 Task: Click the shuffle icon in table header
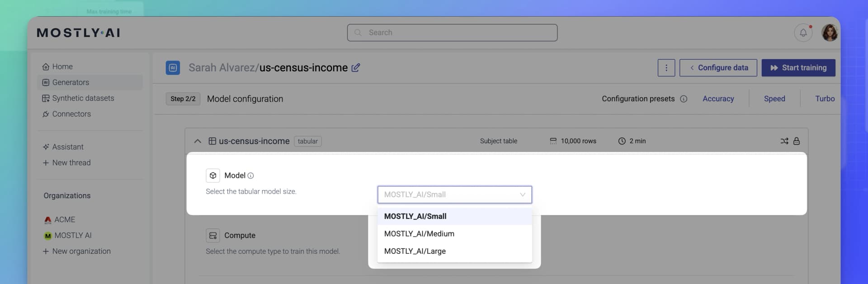(x=784, y=141)
